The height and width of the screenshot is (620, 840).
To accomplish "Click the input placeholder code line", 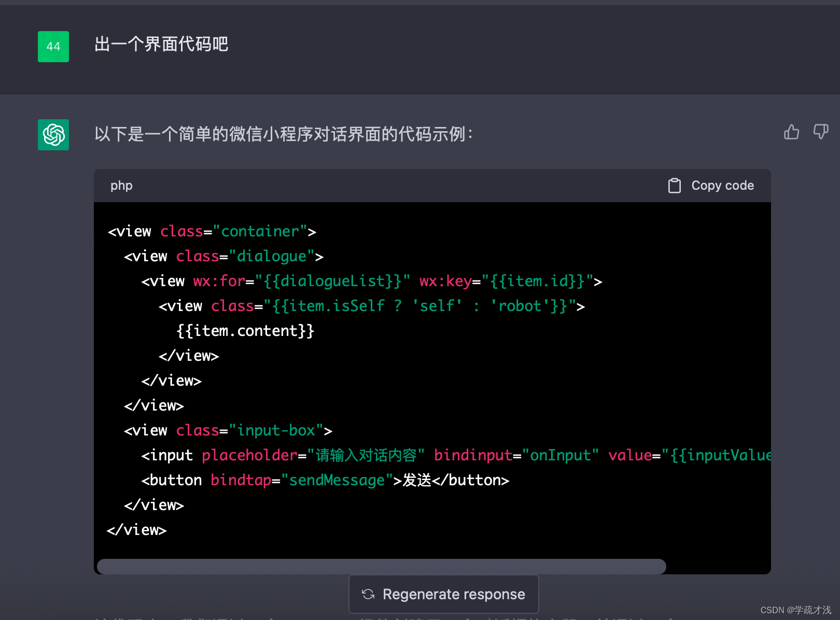I will point(456,455).
